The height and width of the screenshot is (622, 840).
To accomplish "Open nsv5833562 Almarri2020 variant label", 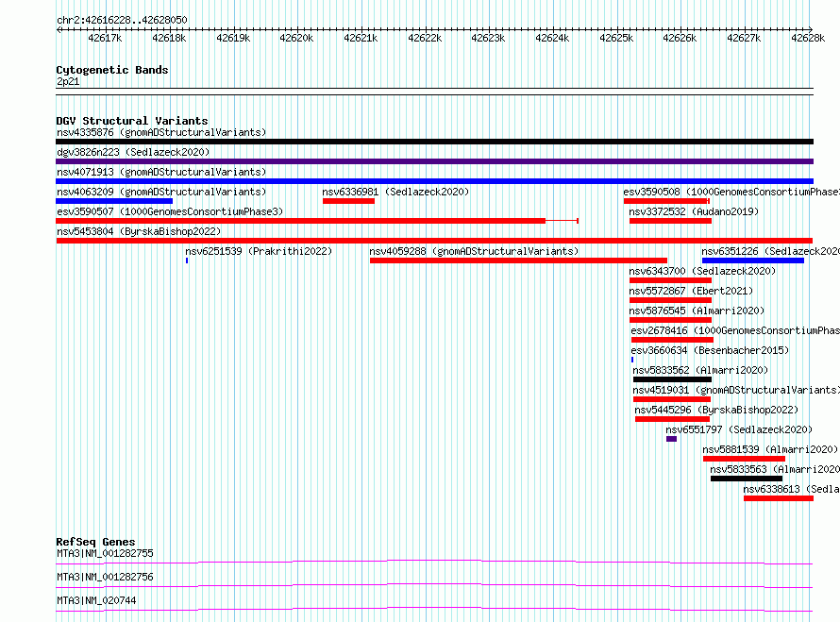I will coord(700,370).
